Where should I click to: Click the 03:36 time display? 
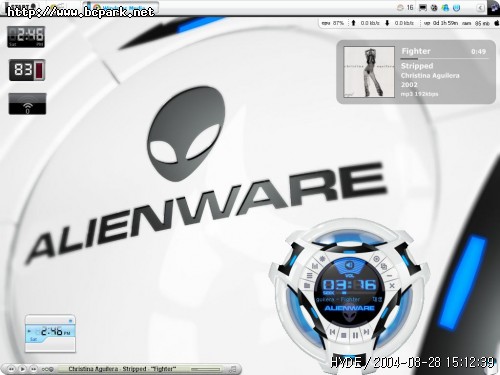point(349,284)
